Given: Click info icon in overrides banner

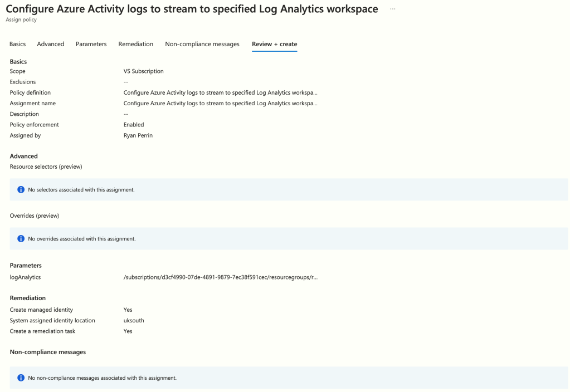Looking at the screenshot, I should coord(21,239).
